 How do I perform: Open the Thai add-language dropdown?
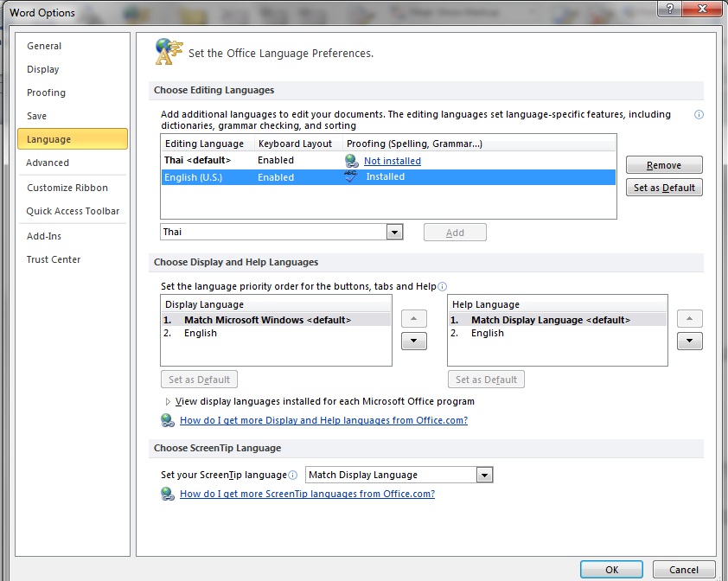point(394,232)
